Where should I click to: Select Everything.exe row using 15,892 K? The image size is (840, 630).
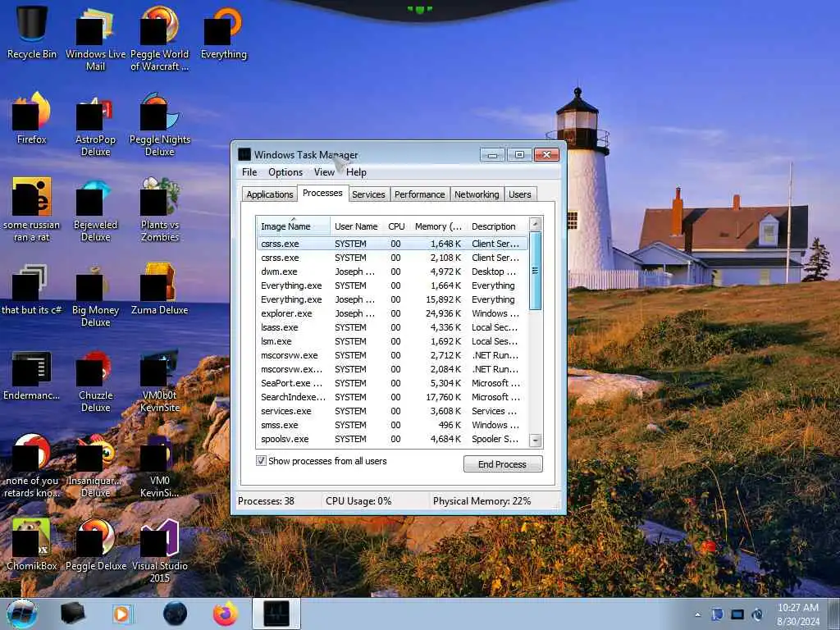pyautogui.click(x=392, y=299)
